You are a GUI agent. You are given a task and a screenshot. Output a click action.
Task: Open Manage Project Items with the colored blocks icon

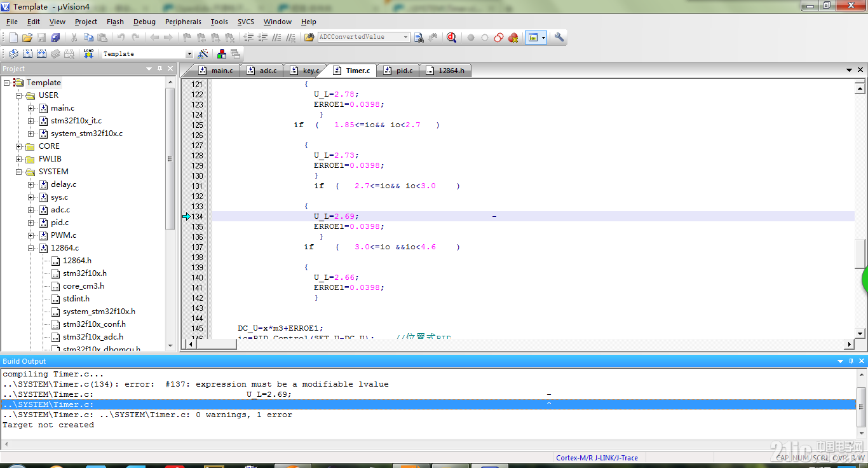click(222, 54)
